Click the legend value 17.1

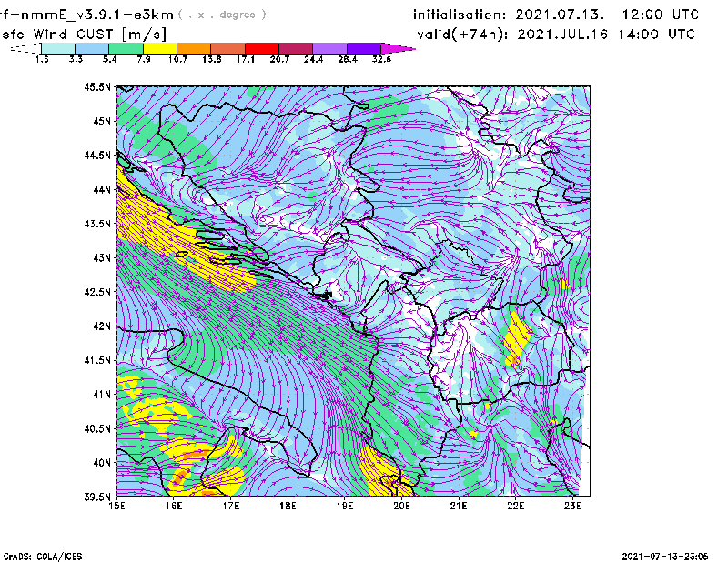(x=246, y=59)
